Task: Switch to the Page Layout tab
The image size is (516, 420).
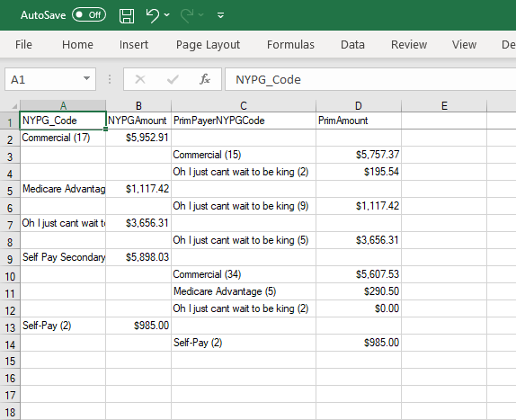Action: 208,45
